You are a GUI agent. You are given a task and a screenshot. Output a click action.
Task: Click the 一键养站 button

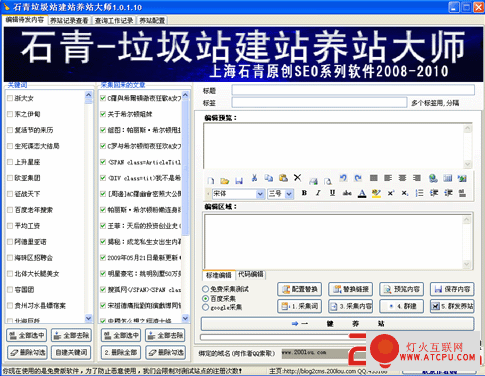(337, 324)
